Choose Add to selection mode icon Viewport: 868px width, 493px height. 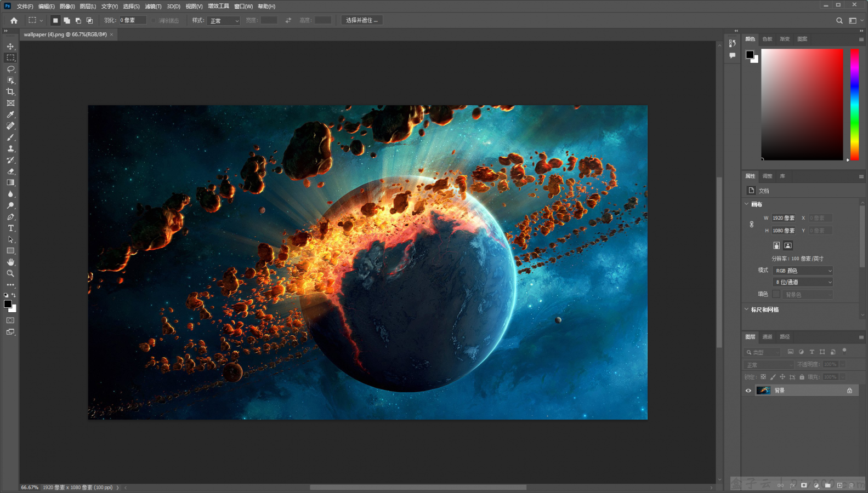67,20
